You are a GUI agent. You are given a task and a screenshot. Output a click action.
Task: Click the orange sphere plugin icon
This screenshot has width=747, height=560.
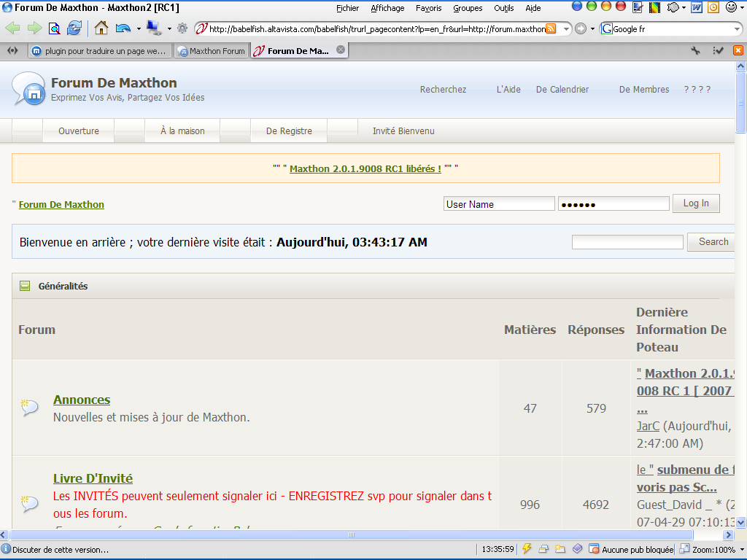click(x=606, y=6)
